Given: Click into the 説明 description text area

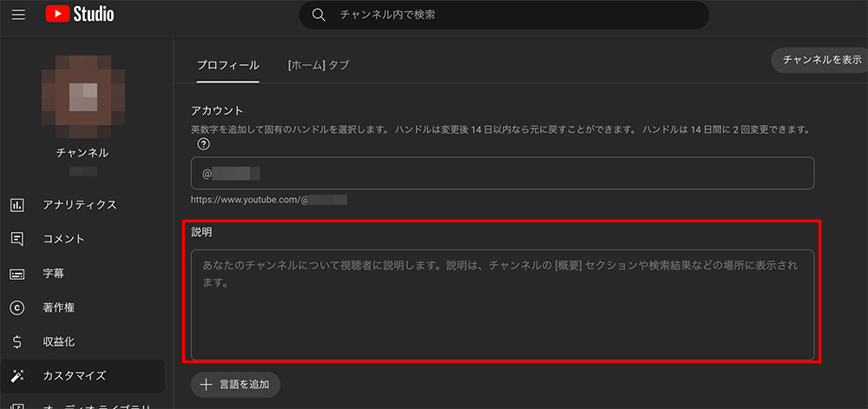Looking at the screenshot, I should 503,305.
